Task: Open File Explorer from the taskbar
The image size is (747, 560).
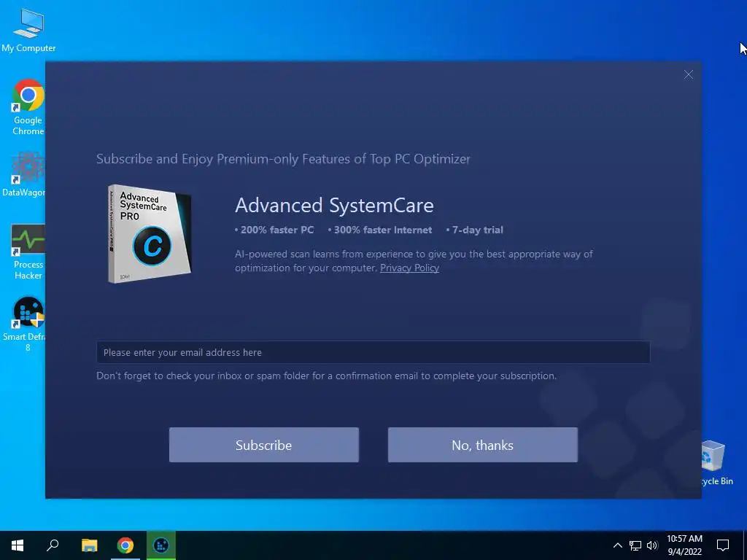Action: click(x=89, y=545)
